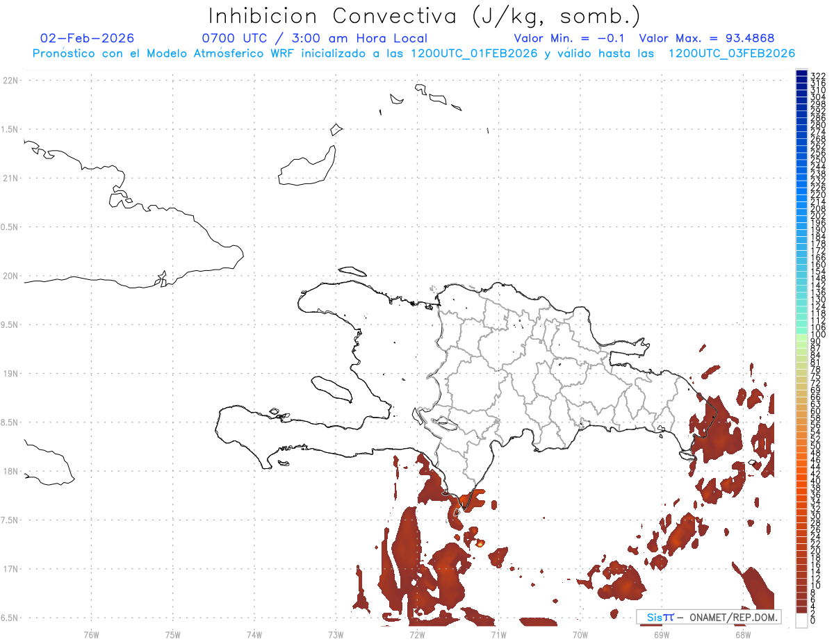Viewport: 834px width, 644px height.
Task: Click the "71W" longitude label
Action: [498, 634]
